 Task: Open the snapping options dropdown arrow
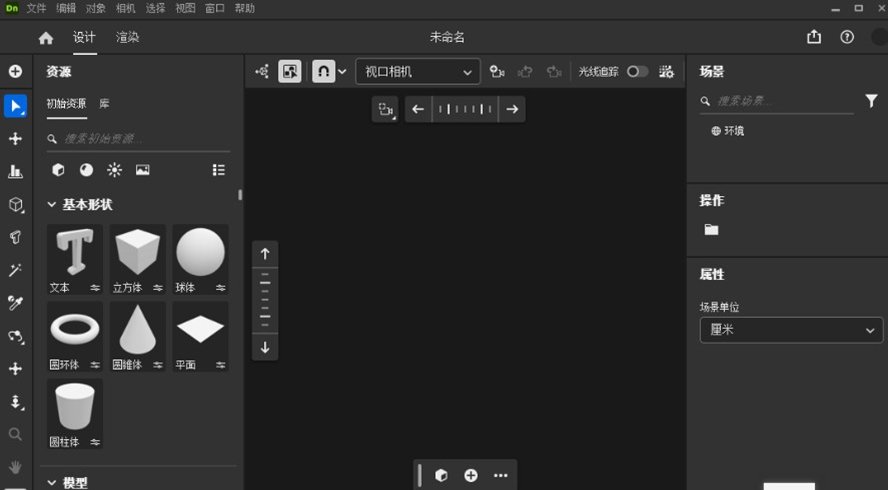point(342,72)
